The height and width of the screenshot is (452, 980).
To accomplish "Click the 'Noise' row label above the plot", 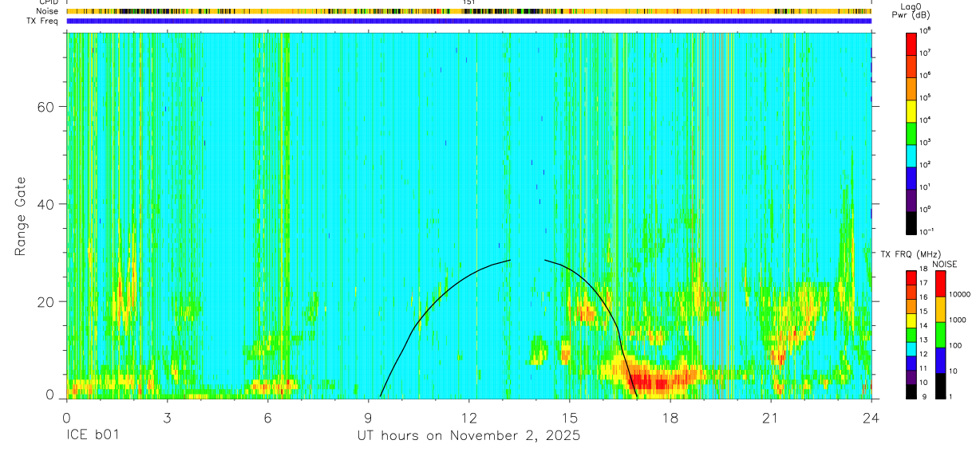I will (47, 11).
